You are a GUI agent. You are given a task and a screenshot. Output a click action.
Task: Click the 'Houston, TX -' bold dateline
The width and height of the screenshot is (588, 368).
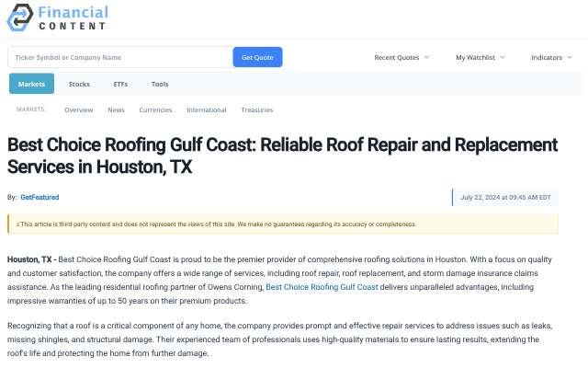32,259
